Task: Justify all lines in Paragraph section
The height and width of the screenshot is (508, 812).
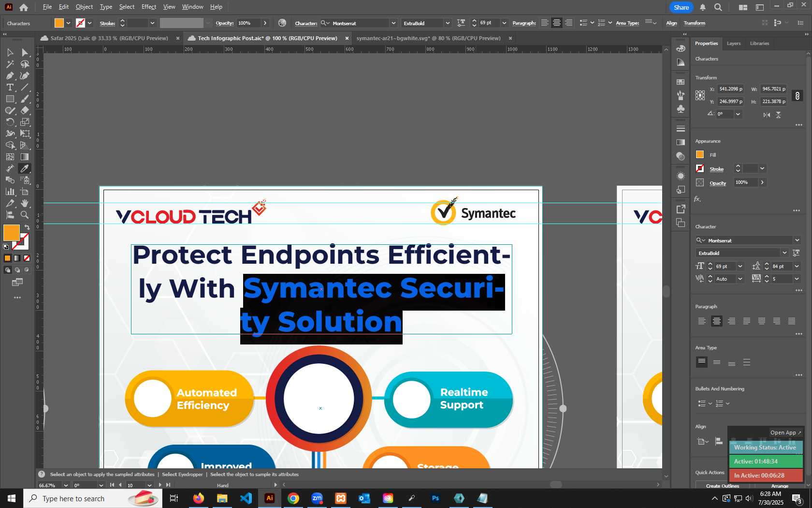Action: click(x=792, y=321)
